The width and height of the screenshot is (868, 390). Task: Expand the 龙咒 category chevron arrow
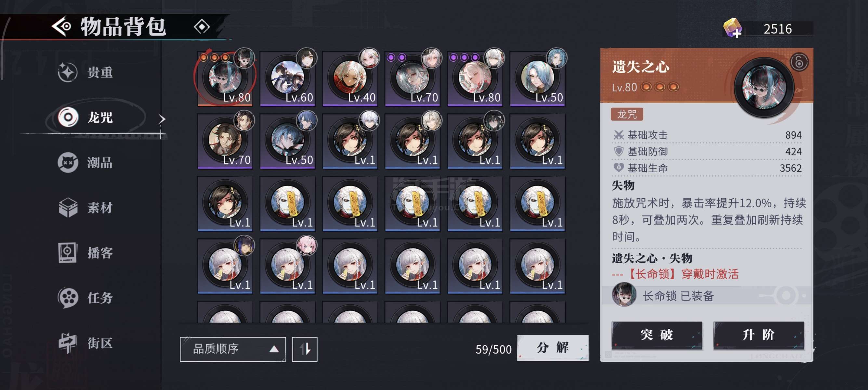coord(162,119)
